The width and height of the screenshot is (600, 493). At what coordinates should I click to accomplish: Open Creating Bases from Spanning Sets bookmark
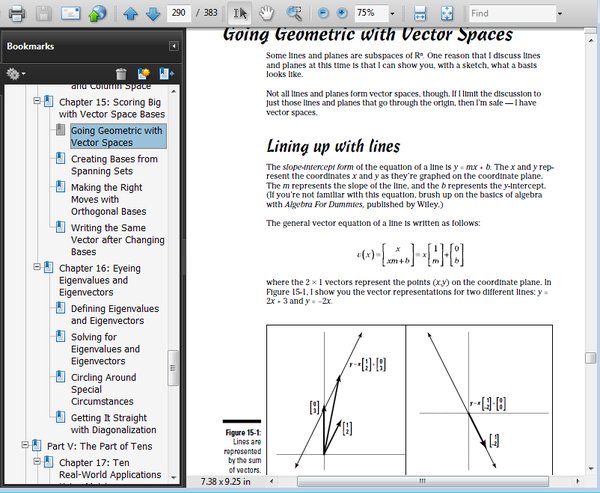point(114,165)
